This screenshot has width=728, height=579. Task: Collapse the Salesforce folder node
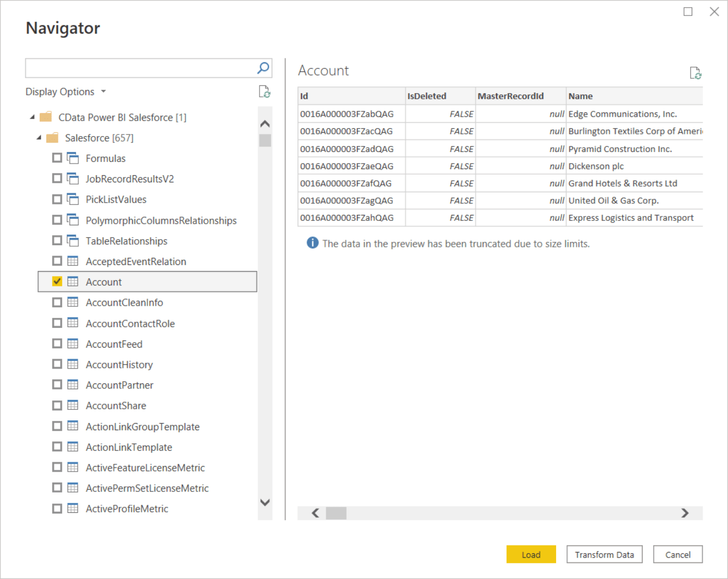click(39, 137)
